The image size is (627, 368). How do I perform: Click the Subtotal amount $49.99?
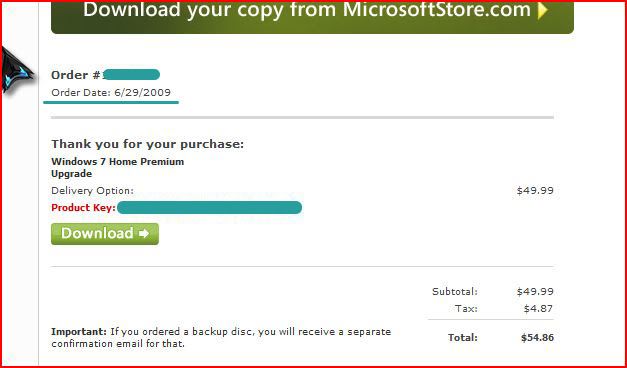[x=535, y=291]
